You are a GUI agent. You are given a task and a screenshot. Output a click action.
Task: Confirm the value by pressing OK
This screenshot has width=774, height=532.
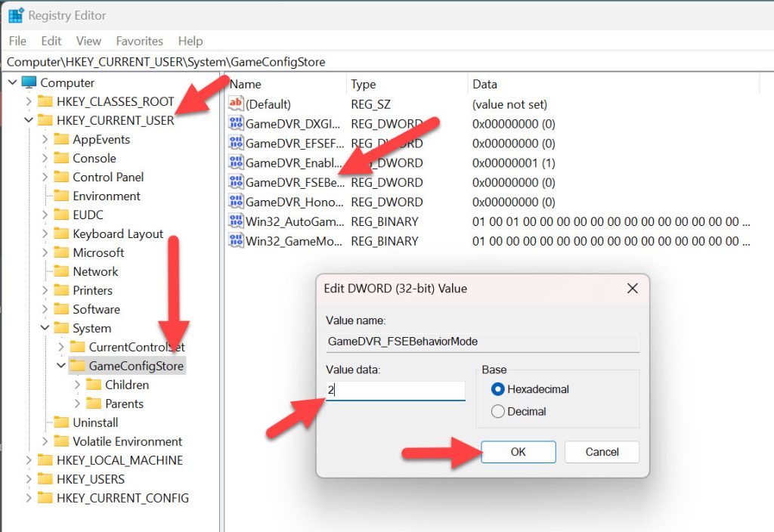pos(519,452)
